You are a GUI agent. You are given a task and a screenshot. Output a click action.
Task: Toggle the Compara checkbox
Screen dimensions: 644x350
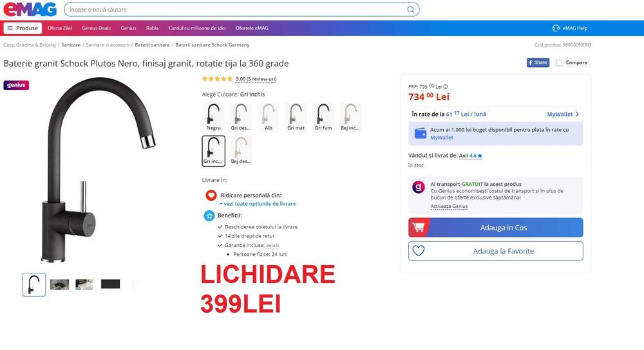[x=559, y=62]
